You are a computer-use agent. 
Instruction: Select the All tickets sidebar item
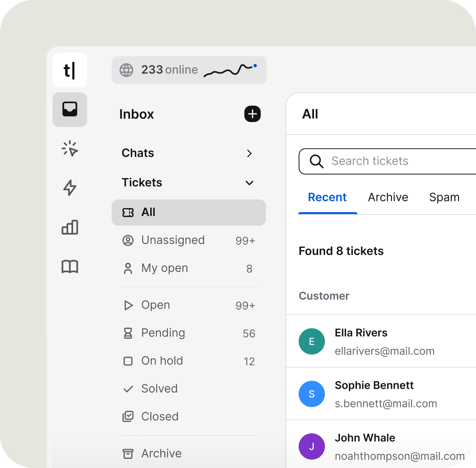pyautogui.click(x=189, y=212)
